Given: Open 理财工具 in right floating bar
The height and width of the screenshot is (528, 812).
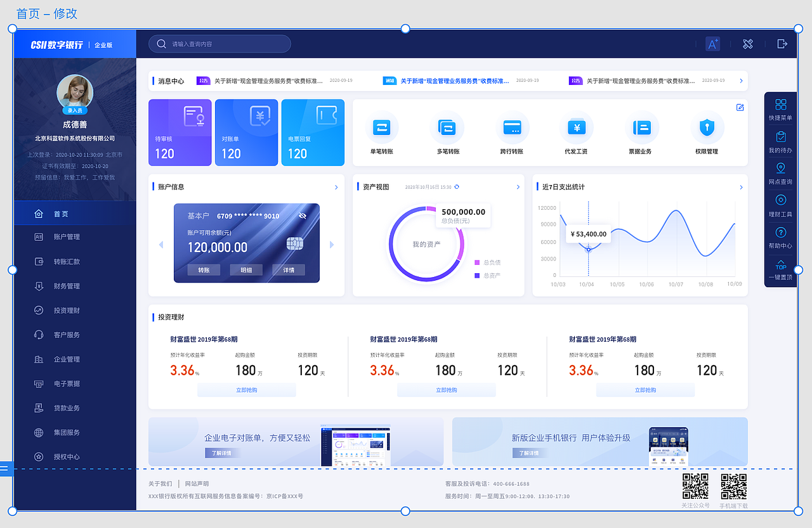Looking at the screenshot, I should (781, 206).
